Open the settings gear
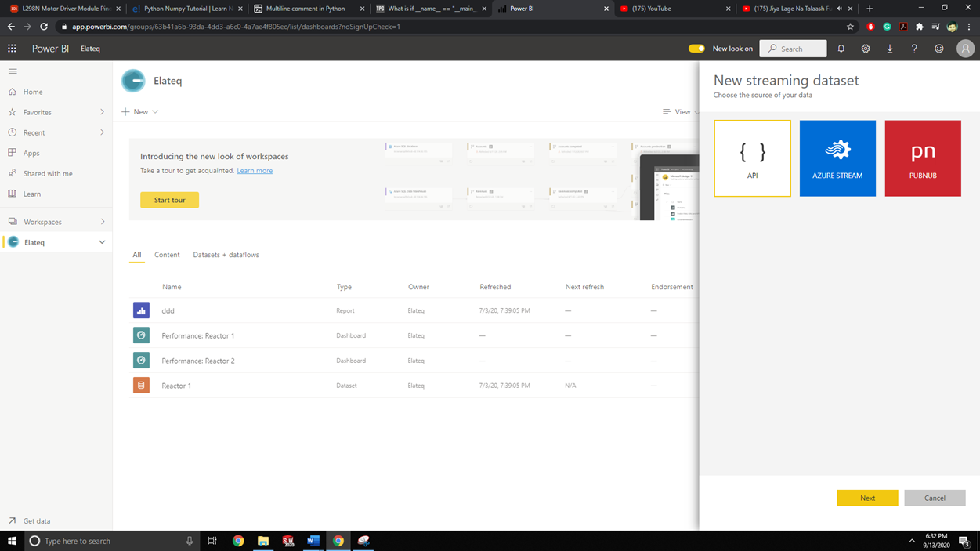The height and width of the screenshot is (551, 980). coord(866,49)
